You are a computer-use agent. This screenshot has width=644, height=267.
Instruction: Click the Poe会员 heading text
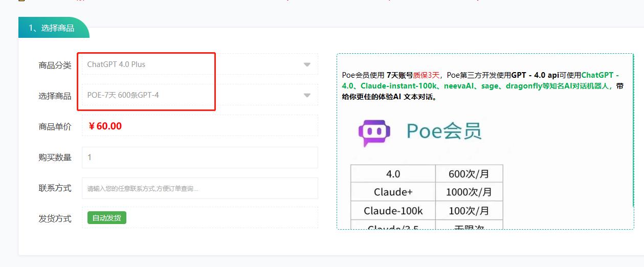coord(444,131)
